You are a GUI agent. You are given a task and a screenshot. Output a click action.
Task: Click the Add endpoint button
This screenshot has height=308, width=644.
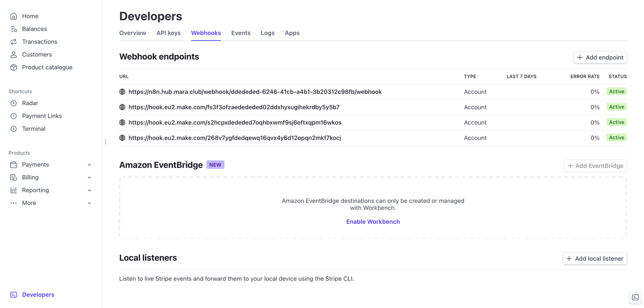pos(600,58)
